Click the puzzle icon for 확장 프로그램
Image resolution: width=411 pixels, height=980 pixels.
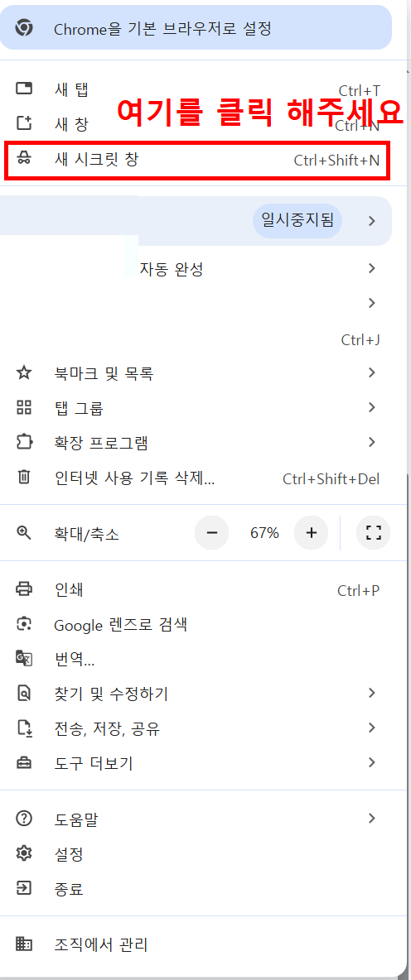24,443
